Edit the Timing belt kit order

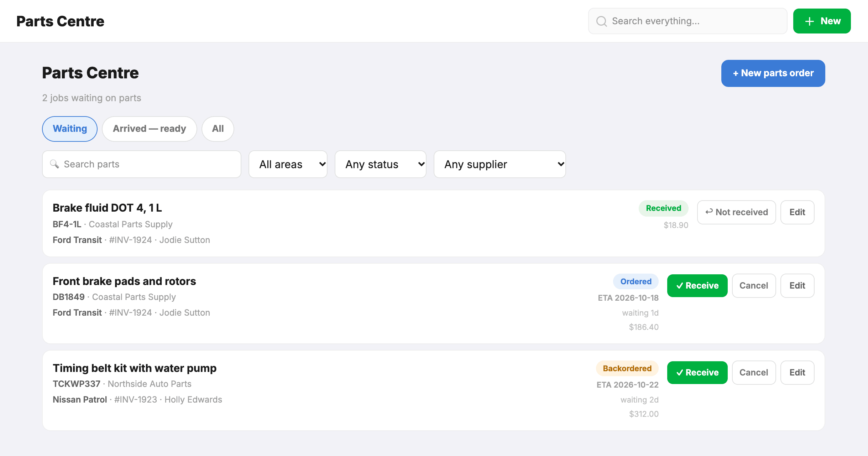pos(797,373)
